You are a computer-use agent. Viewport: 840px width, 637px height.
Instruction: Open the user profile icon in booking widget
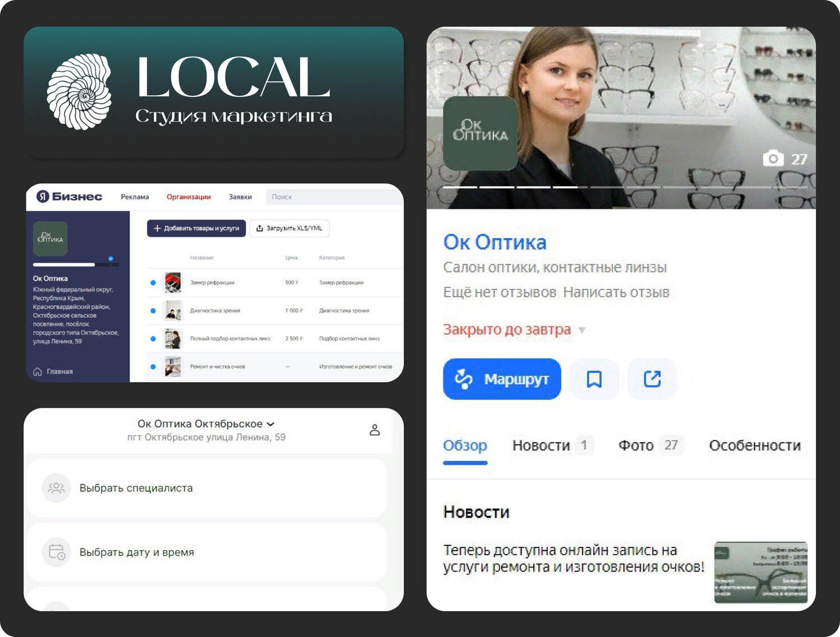(375, 430)
